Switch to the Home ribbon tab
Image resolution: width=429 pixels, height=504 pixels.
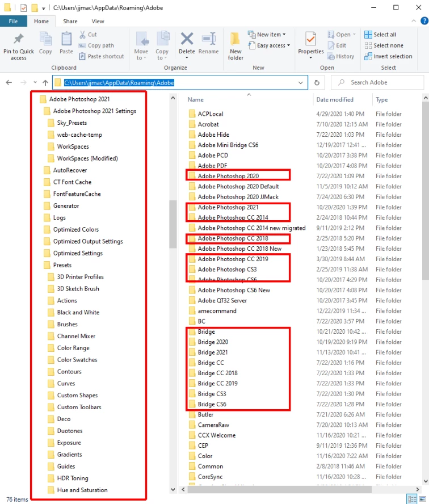41,21
